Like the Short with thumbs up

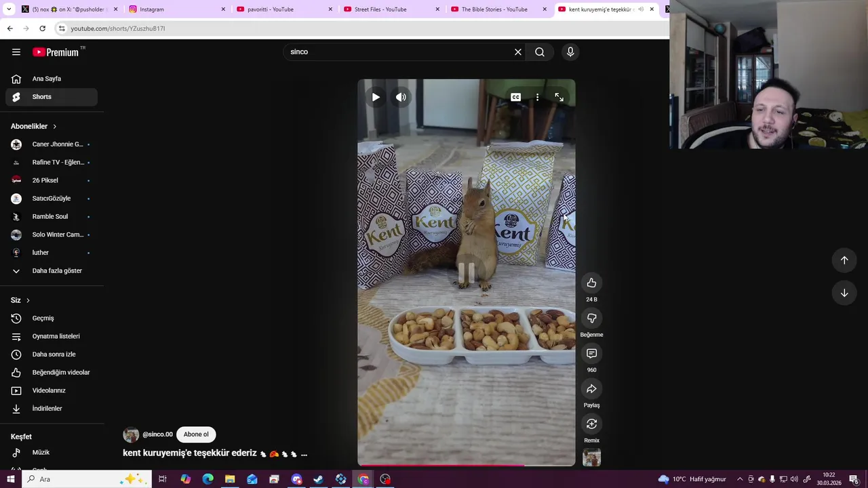pyautogui.click(x=591, y=283)
